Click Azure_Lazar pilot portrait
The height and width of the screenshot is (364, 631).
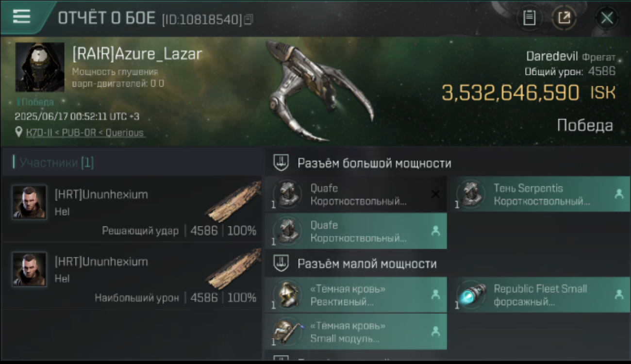[40, 67]
